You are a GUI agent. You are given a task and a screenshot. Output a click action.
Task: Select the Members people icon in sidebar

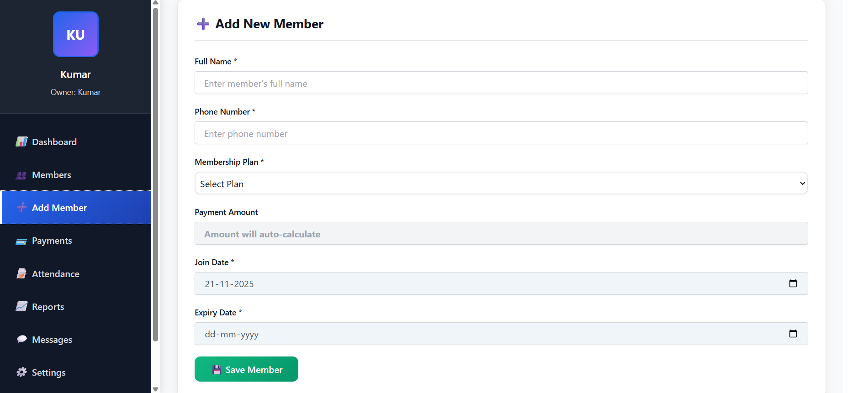pos(21,175)
